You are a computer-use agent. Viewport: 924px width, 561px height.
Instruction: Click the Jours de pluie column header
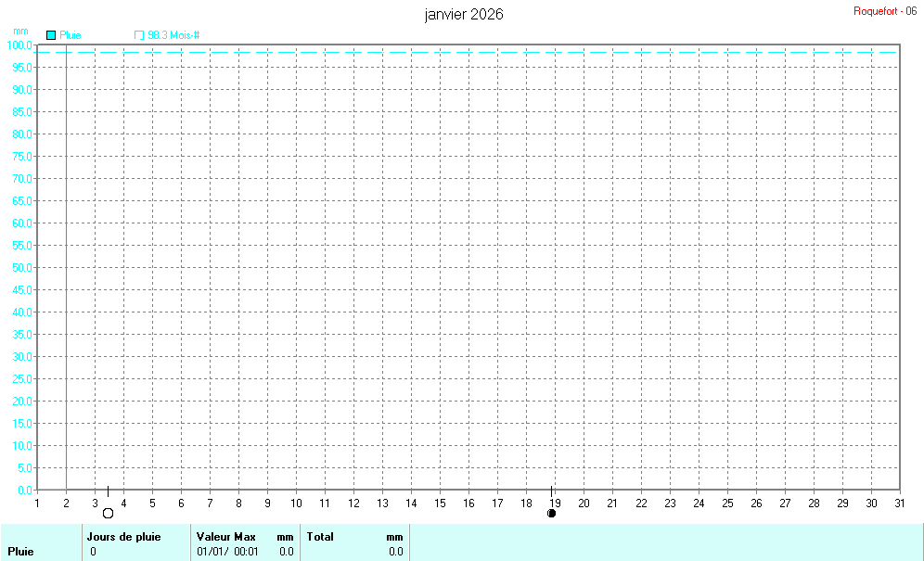(x=123, y=537)
